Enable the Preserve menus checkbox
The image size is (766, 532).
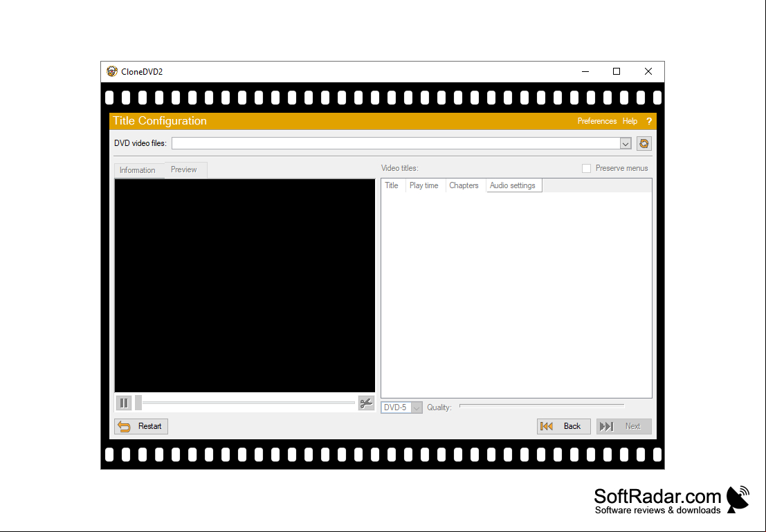point(586,169)
